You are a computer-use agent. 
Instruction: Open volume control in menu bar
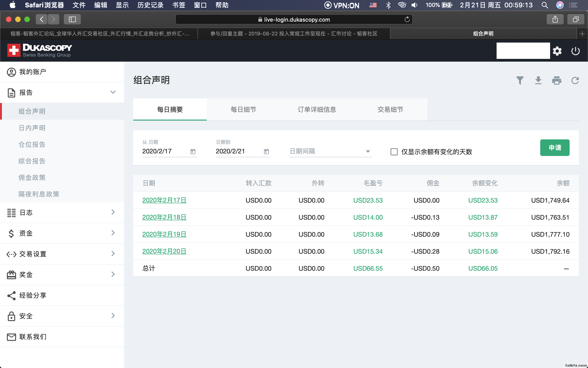(415, 5)
